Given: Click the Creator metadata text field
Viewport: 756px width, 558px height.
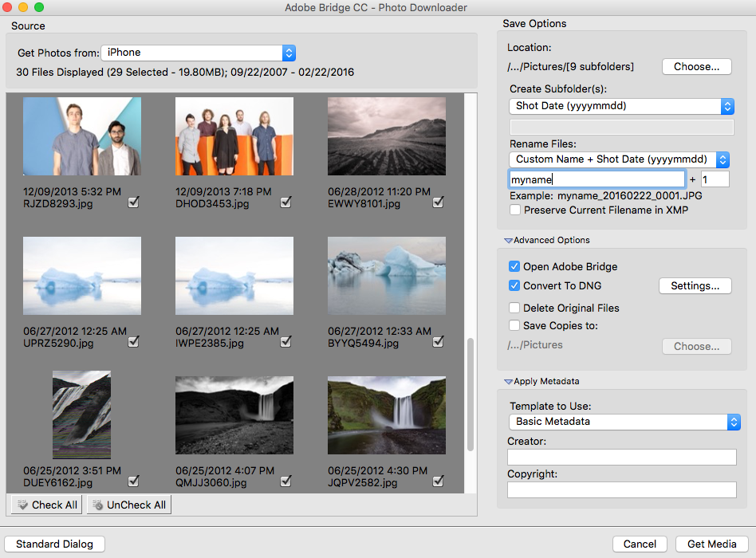Looking at the screenshot, I should 621,457.
